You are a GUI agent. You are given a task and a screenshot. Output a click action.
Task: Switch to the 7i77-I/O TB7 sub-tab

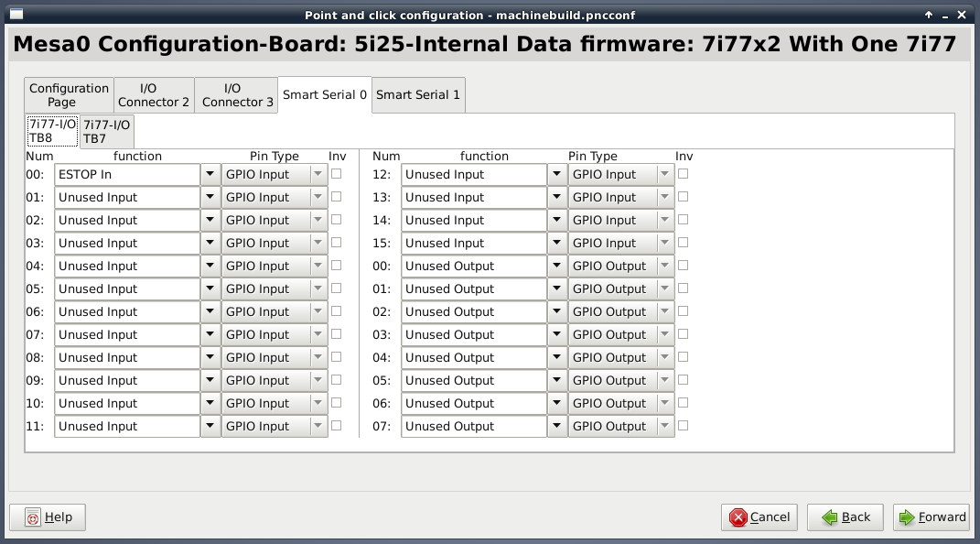click(107, 131)
